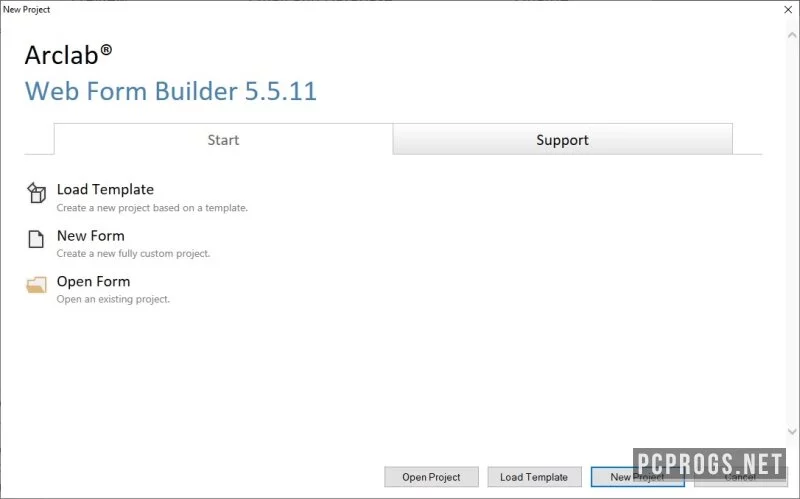Click 'Create a new project based on a template.'

click(152, 208)
